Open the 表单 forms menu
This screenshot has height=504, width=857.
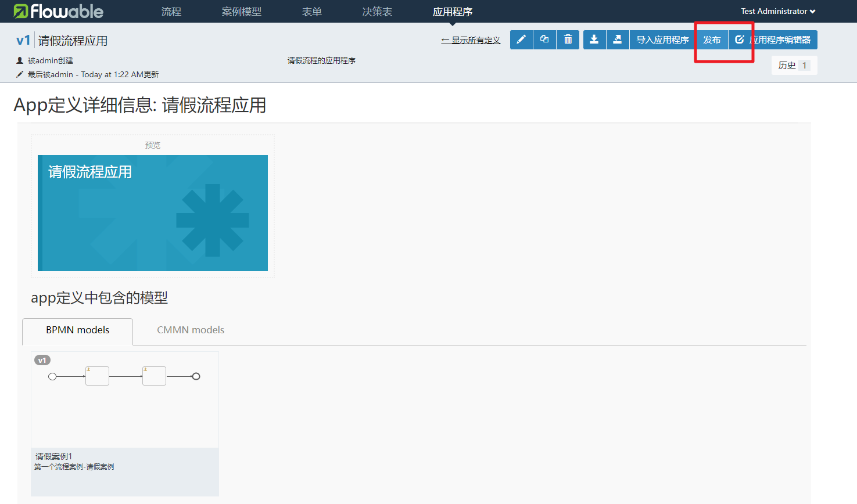[312, 12]
